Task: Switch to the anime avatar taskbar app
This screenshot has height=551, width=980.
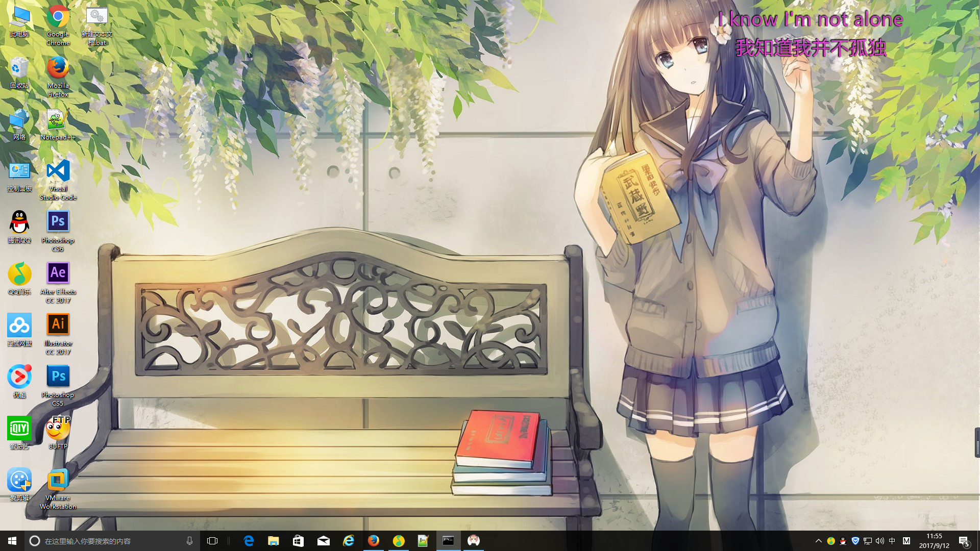Action: [x=474, y=541]
